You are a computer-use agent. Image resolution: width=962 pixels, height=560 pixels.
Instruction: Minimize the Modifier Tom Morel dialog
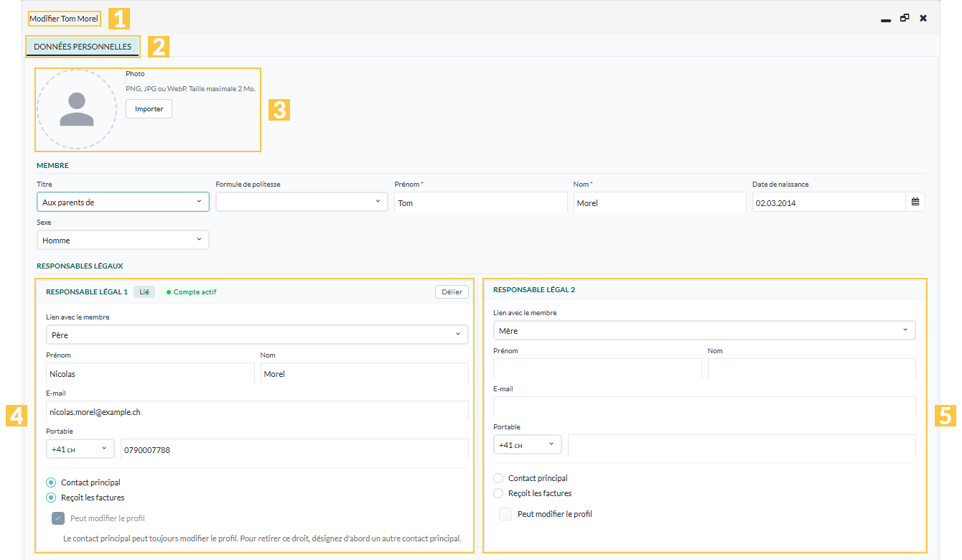tap(886, 19)
